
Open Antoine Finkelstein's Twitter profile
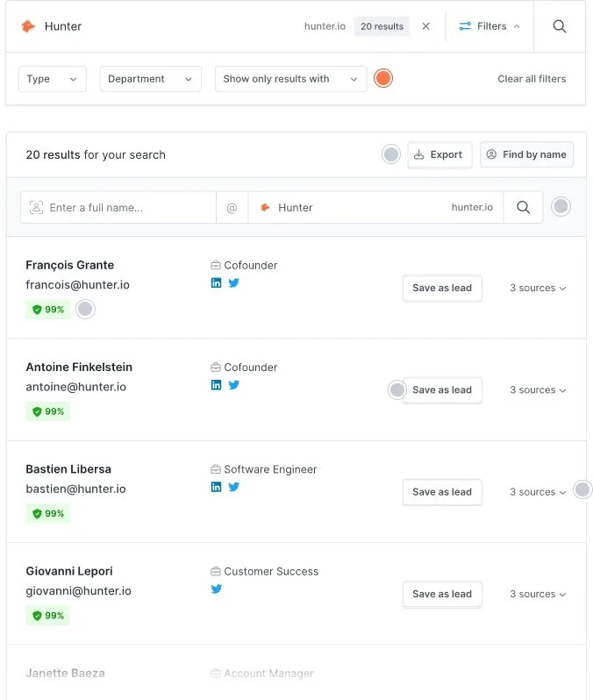[233, 385]
